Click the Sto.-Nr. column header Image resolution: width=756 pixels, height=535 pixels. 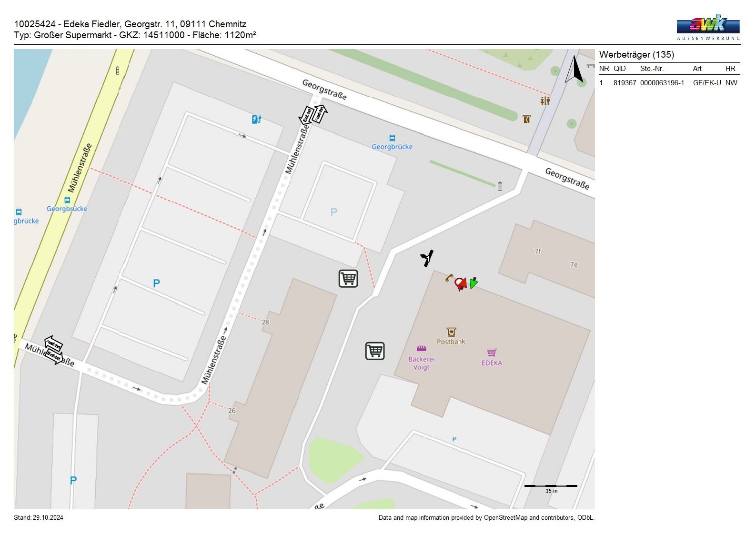[x=652, y=69]
